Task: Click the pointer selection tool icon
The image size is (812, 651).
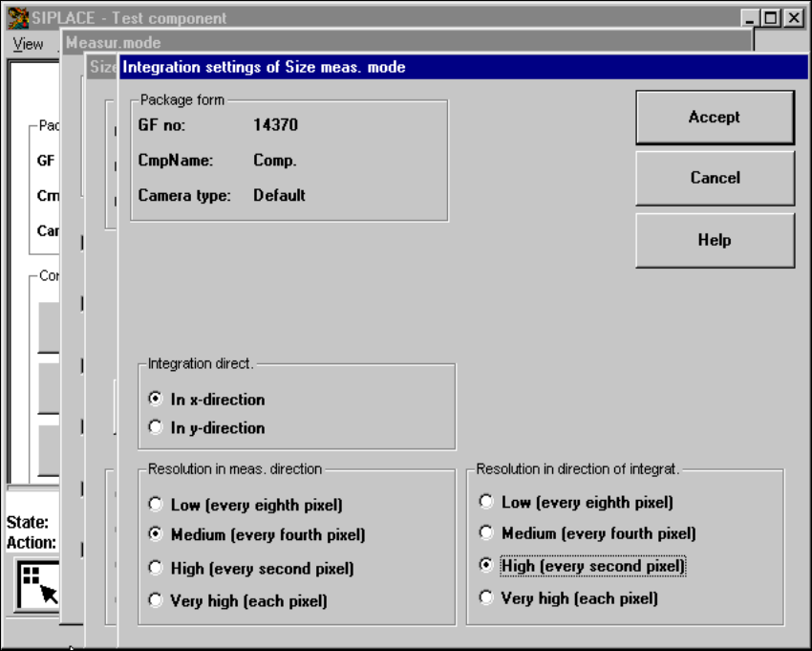Action: click(38, 584)
